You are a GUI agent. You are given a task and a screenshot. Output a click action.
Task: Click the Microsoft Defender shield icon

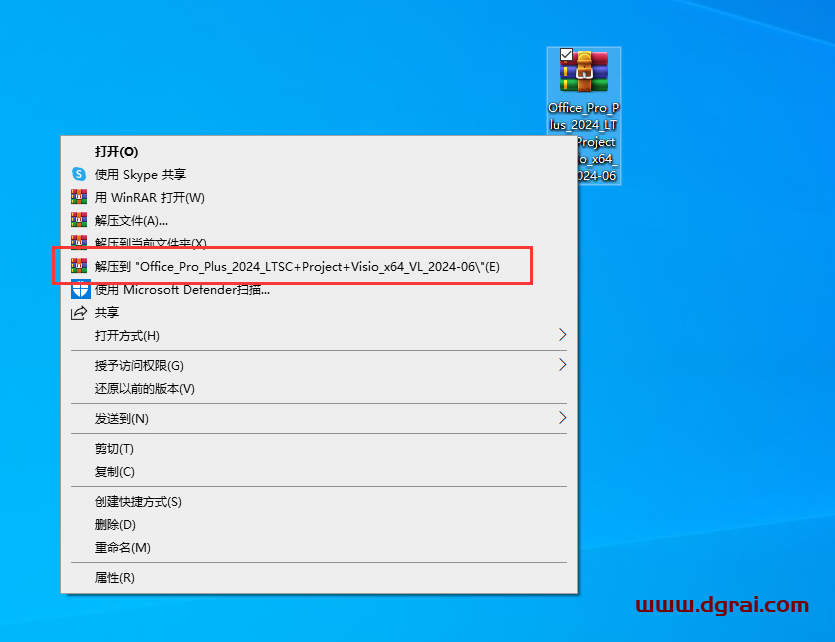[80, 290]
